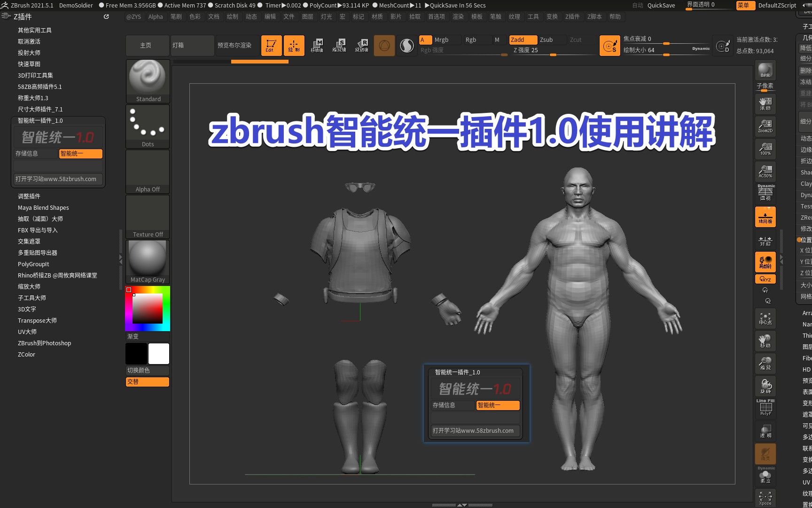
Task: Open the MatCap Gray material picker
Action: pyautogui.click(x=148, y=259)
